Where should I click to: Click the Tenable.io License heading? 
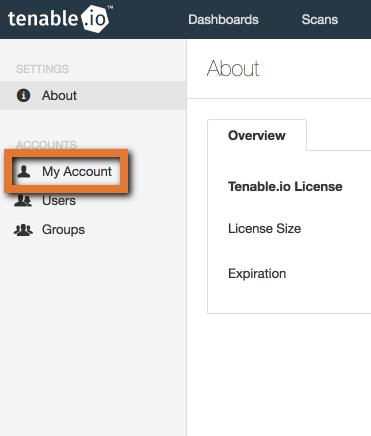tap(285, 186)
